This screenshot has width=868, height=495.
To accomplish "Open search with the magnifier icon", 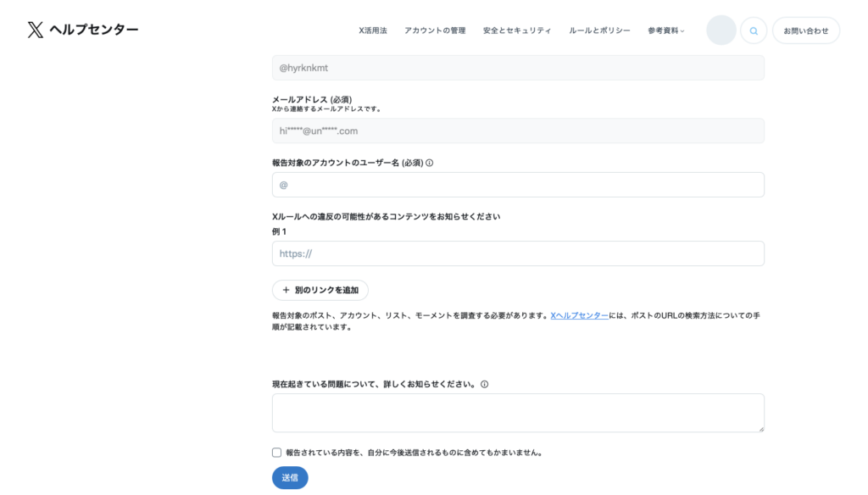I will pyautogui.click(x=753, y=31).
